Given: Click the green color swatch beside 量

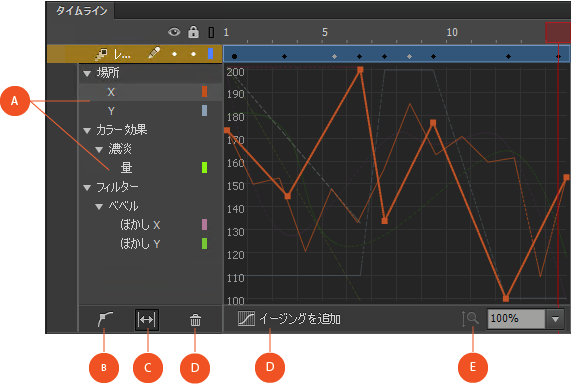Looking at the screenshot, I should 204,168.
